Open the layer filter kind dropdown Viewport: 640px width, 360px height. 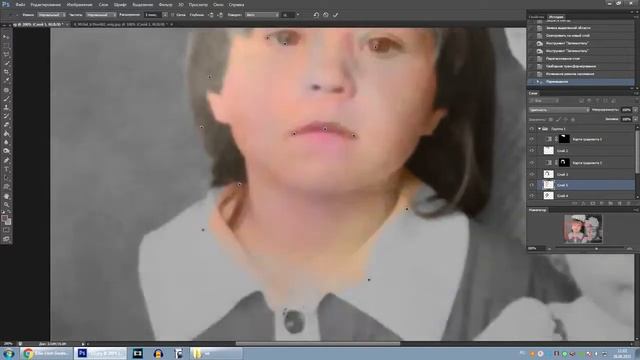pyautogui.click(x=543, y=100)
